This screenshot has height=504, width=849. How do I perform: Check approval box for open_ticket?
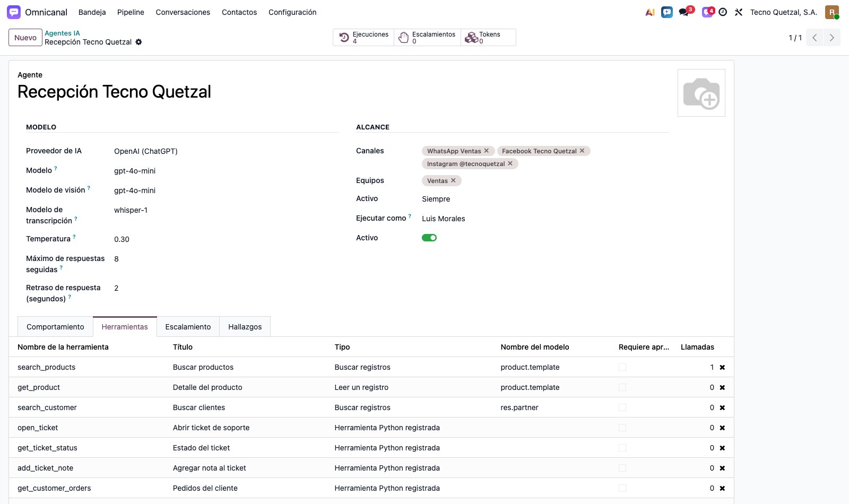622,428
